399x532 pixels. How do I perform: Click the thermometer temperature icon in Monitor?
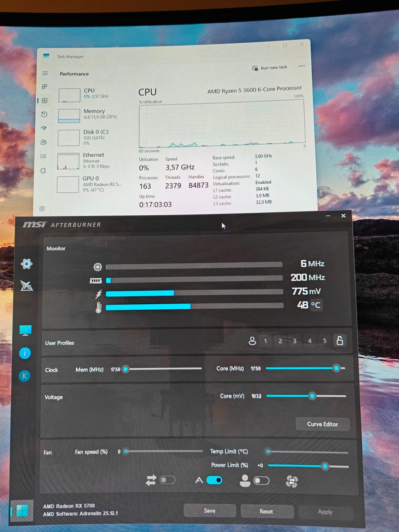pos(99,308)
